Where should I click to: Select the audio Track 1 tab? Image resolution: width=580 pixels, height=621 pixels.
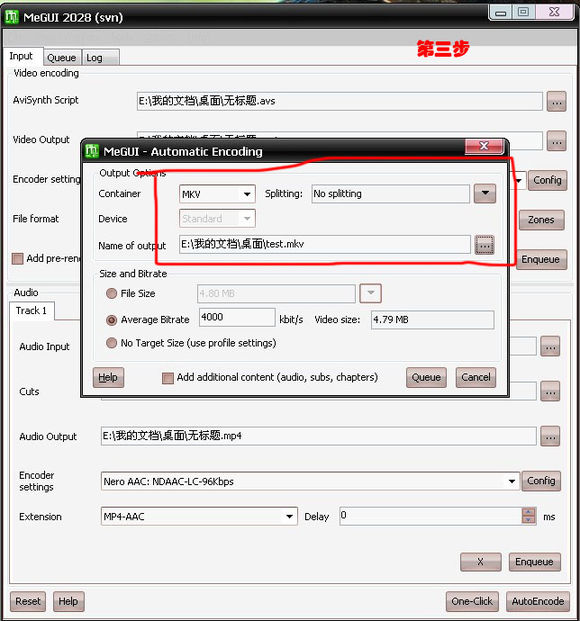31,310
